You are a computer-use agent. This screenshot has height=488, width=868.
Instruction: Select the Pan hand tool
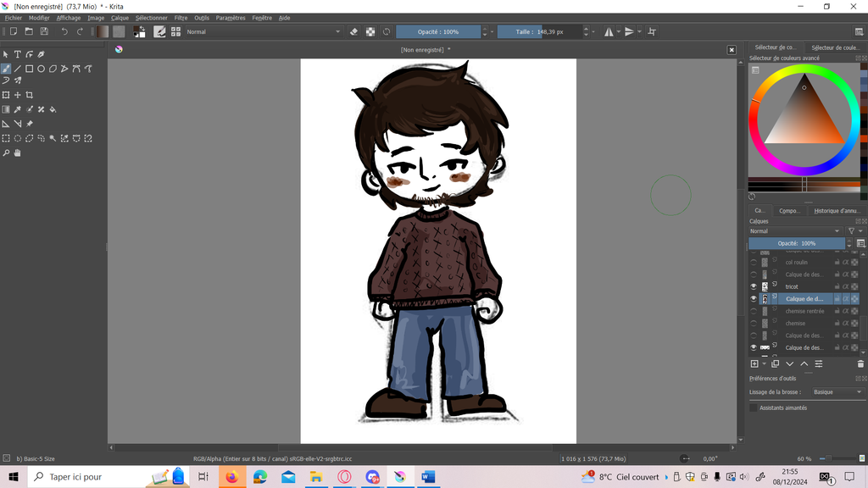click(17, 153)
